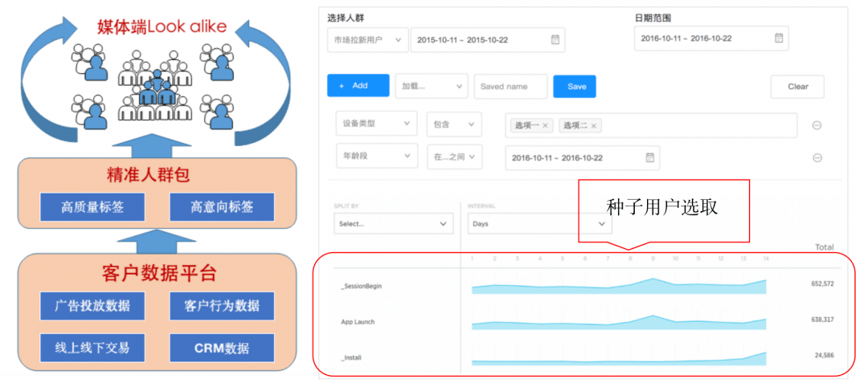The width and height of the screenshot is (868, 383).
Task: Click the blue Save button
Action: coord(575,86)
